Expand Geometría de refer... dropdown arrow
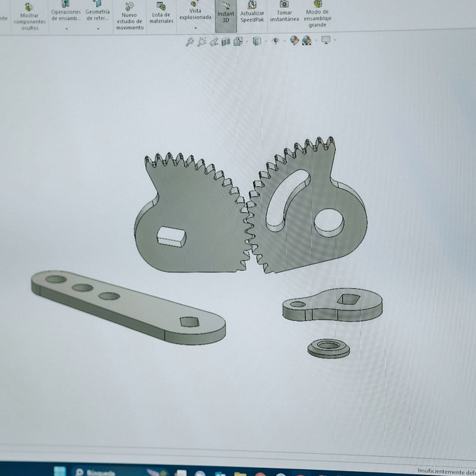This screenshot has height=476, width=476. 98,29
